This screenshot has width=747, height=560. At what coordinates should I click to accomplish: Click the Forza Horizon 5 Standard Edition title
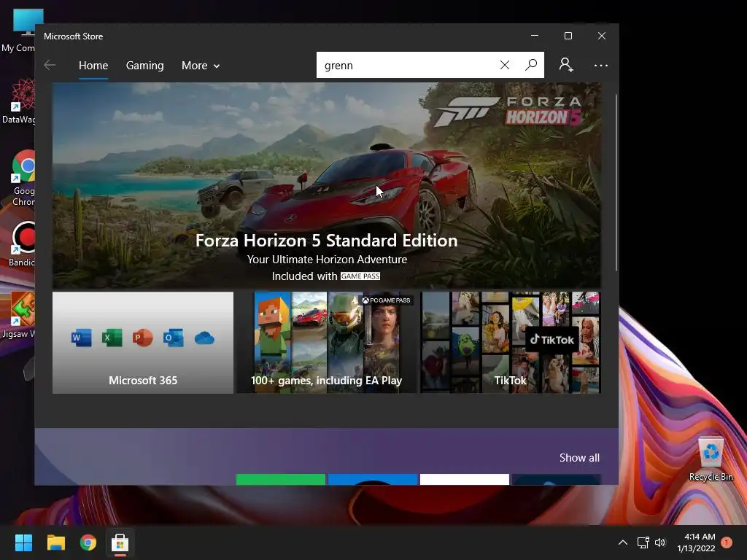click(326, 241)
